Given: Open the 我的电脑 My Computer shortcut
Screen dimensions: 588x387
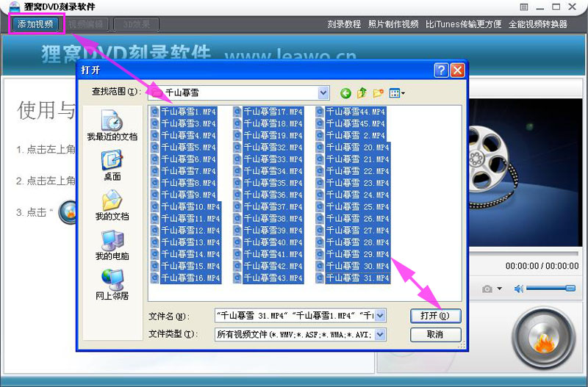Looking at the screenshot, I should coord(112,245).
